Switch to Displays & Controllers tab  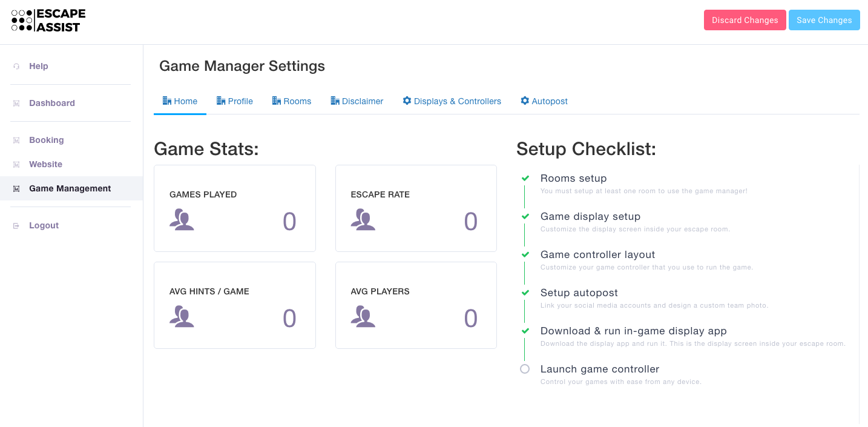tap(452, 101)
